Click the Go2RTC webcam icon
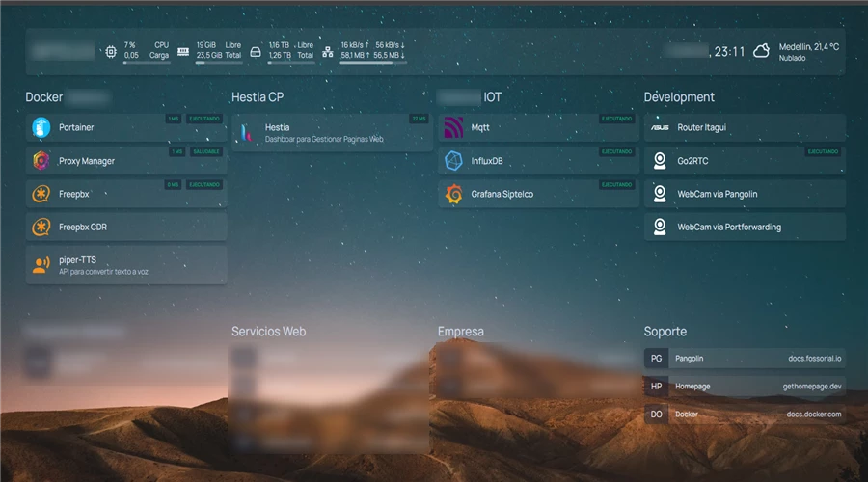The height and width of the screenshot is (482, 868). tap(660, 161)
